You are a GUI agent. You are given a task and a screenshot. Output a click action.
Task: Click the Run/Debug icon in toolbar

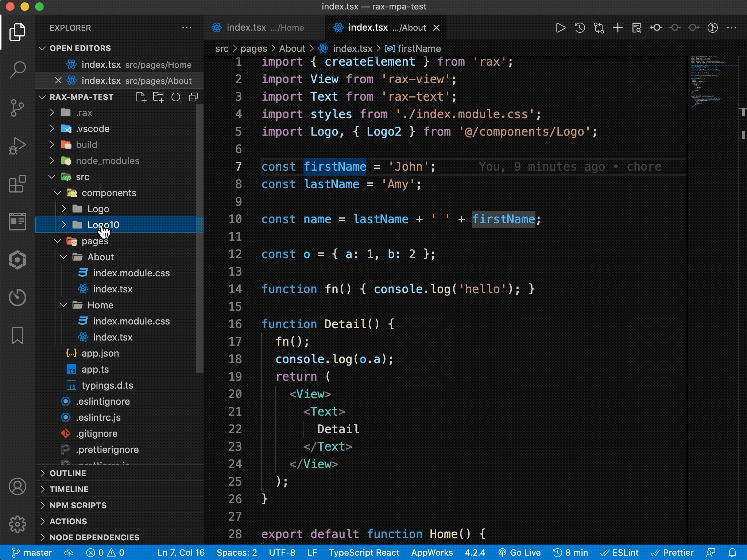[560, 28]
